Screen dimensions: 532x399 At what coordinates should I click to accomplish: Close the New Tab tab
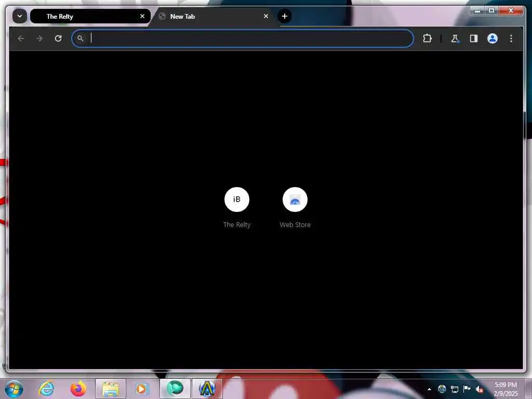[x=266, y=16]
